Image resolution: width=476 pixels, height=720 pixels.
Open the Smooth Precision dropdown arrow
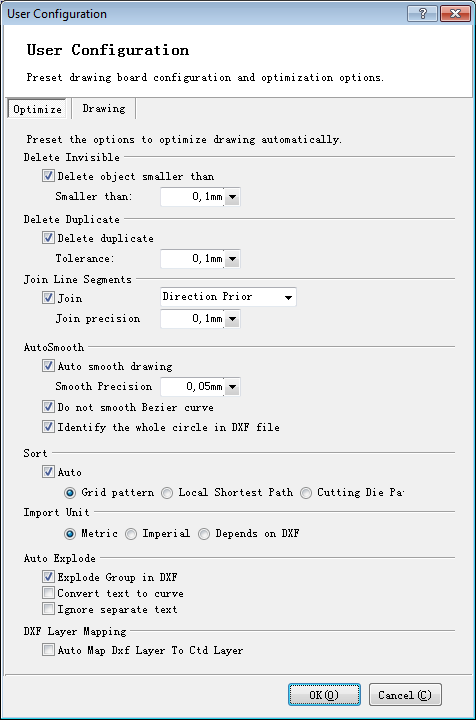pyautogui.click(x=232, y=387)
